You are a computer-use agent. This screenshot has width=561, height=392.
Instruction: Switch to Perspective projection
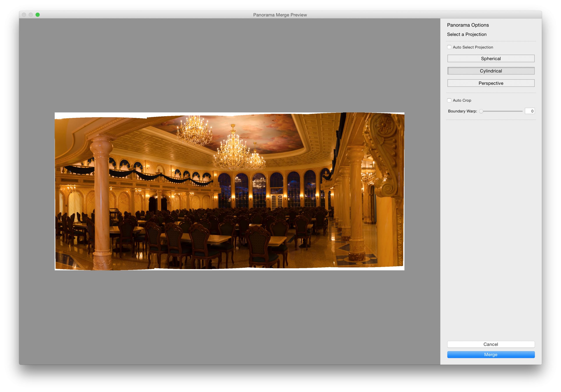click(491, 83)
